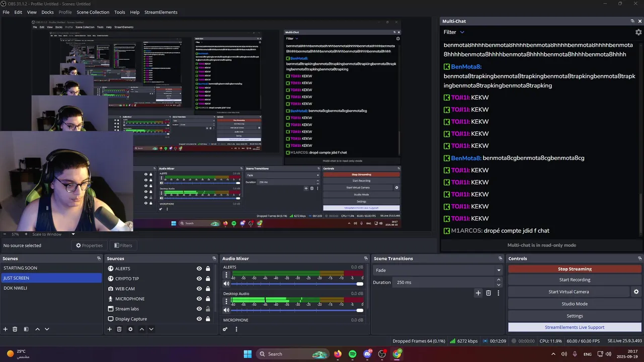
Task: Open Virtual Camera settings gear
Action: click(x=636, y=292)
